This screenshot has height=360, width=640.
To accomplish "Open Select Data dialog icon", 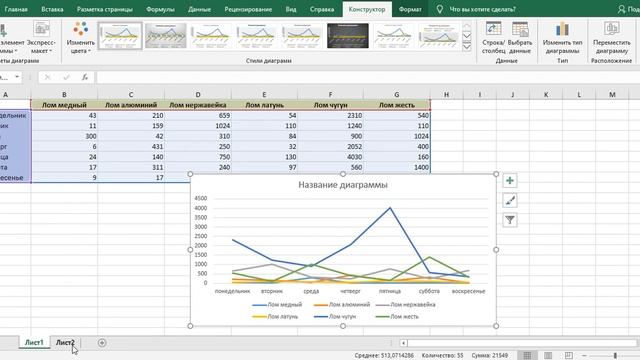I will 520,38.
